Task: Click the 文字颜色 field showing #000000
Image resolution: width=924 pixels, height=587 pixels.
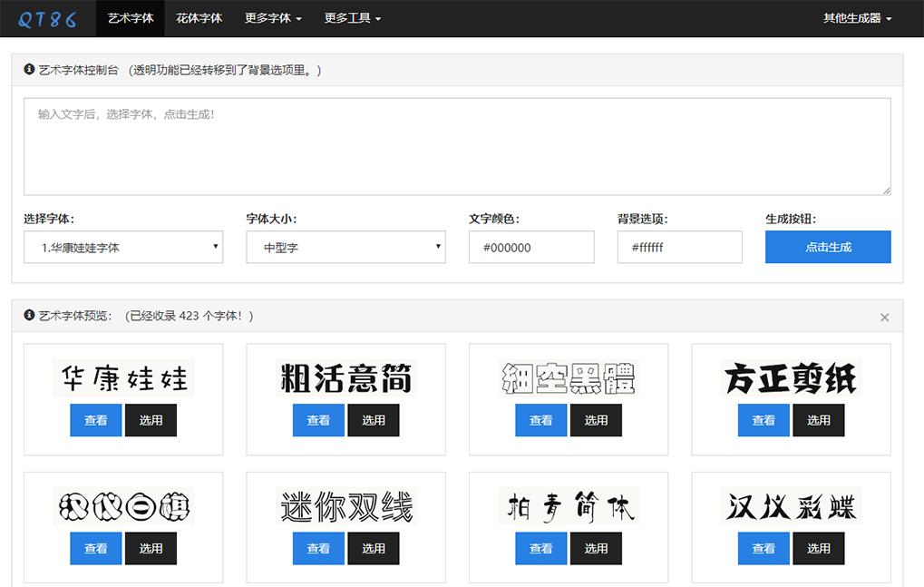Action: pyautogui.click(x=531, y=247)
